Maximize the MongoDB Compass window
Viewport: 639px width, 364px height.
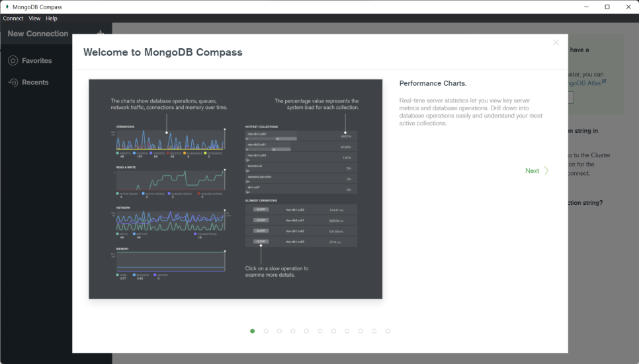[607, 7]
